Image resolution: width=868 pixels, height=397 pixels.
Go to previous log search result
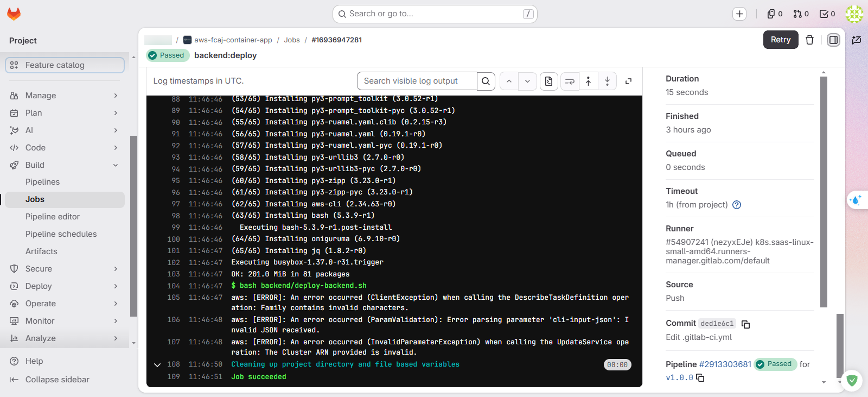(509, 81)
